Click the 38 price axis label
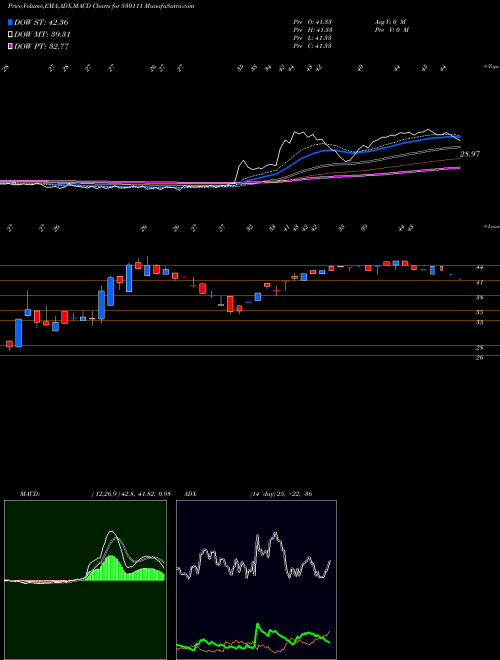Viewport: 500px width, 660px height. 480,297
